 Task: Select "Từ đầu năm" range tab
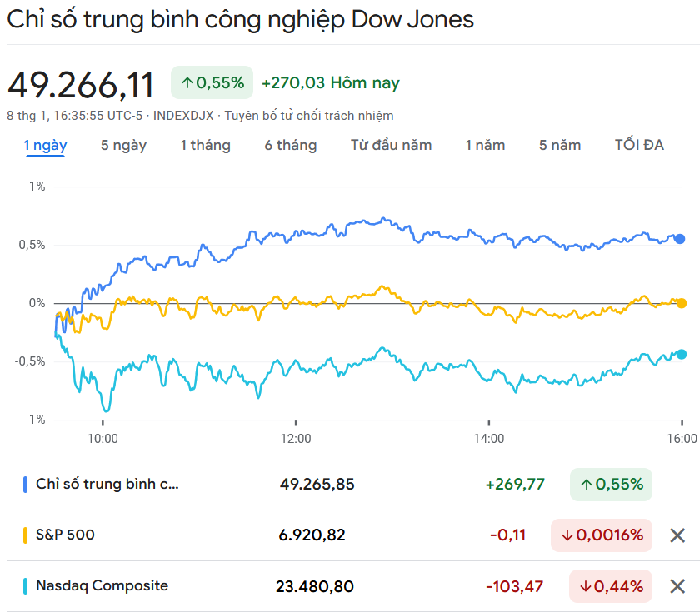[391, 145]
